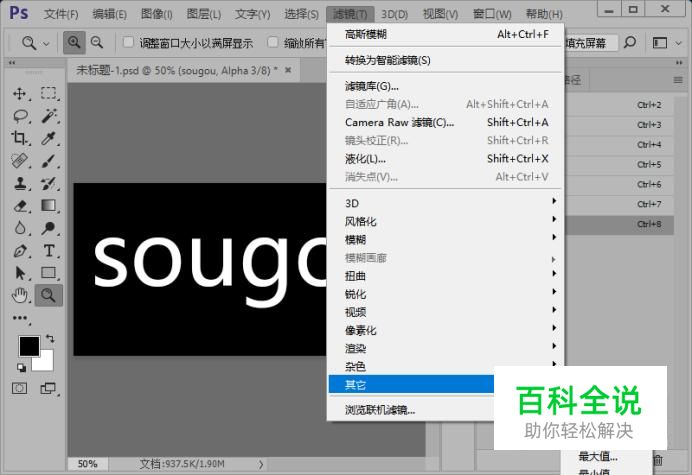This screenshot has height=475, width=692.
Task: Select the Eyedropper tool
Action: (49, 138)
